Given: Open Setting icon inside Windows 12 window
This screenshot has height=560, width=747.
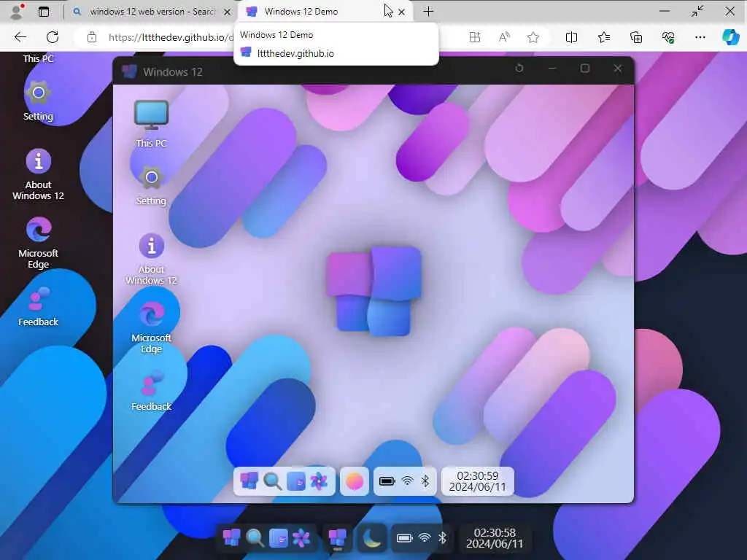Looking at the screenshot, I should (x=151, y=186).
